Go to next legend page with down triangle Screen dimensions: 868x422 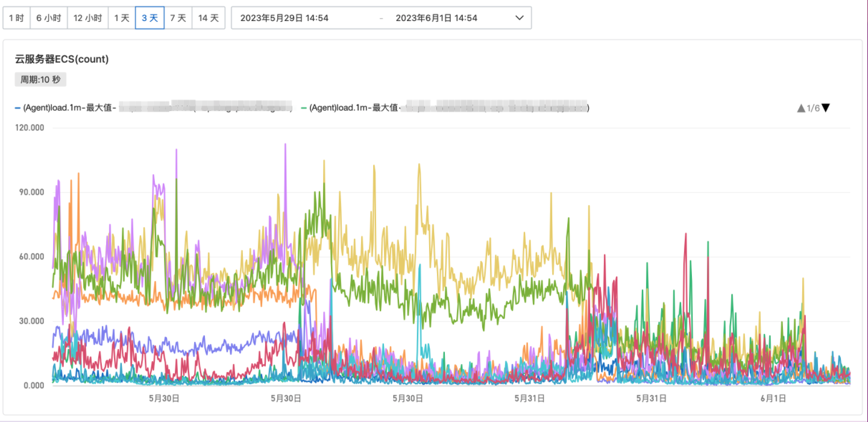click(x=826, y=108)
